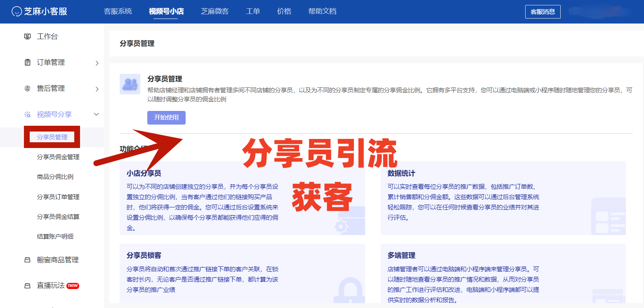
Task: Expand the 订单管理 submenu arrow
Action: [97, 63]
